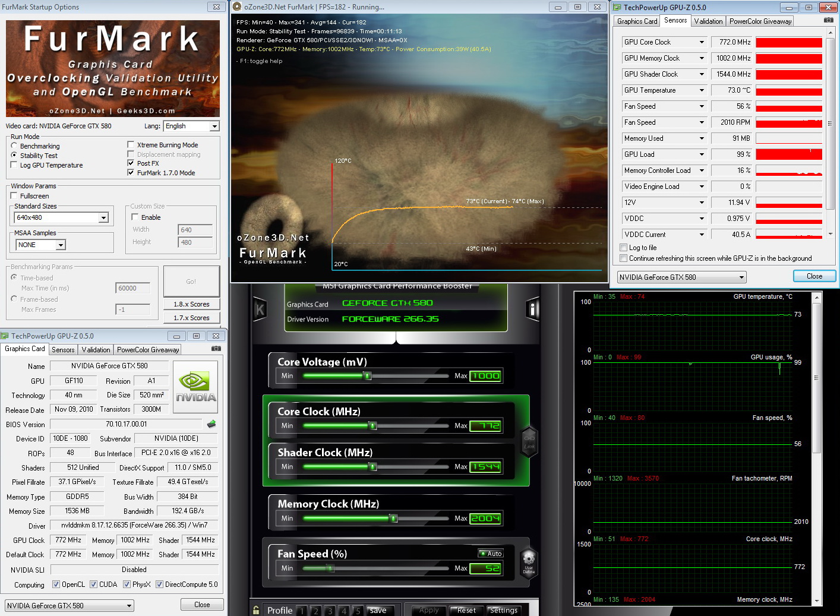Toggle the Link clocks hexagon icon

tap(529, 441)
